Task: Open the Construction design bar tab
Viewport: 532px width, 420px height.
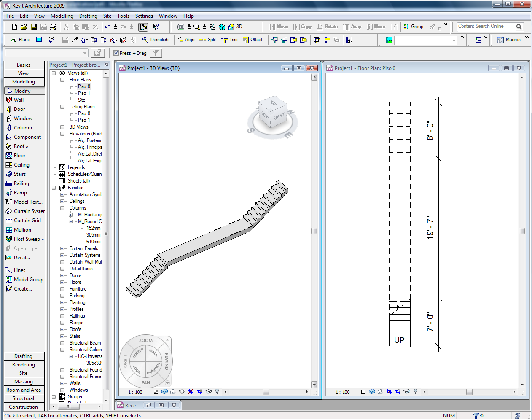Action: coord(24,407)
